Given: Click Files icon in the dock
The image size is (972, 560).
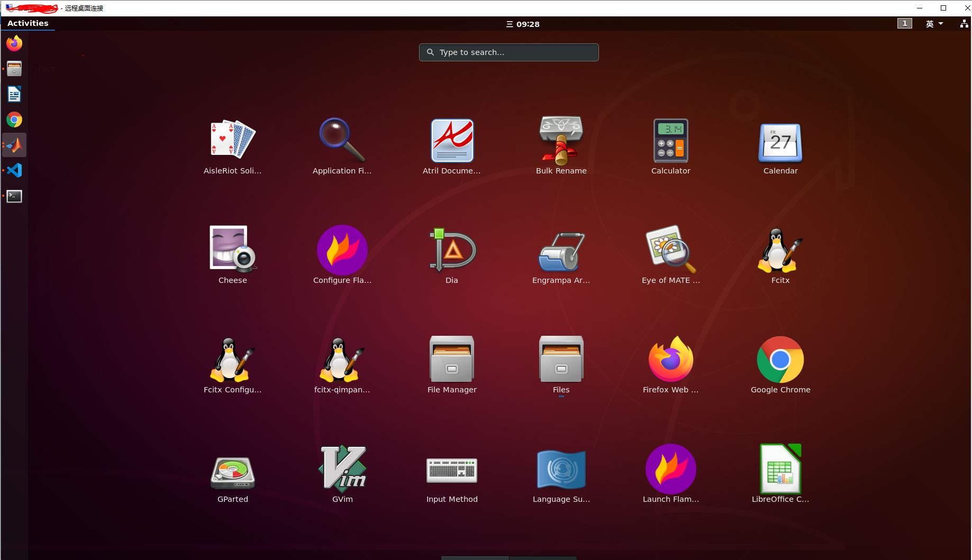Looking at the screenshot, I should pos(14,68).
